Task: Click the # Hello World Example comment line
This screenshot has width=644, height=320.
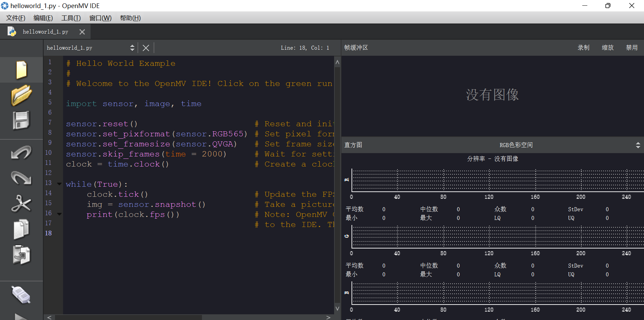Action: 121,63
